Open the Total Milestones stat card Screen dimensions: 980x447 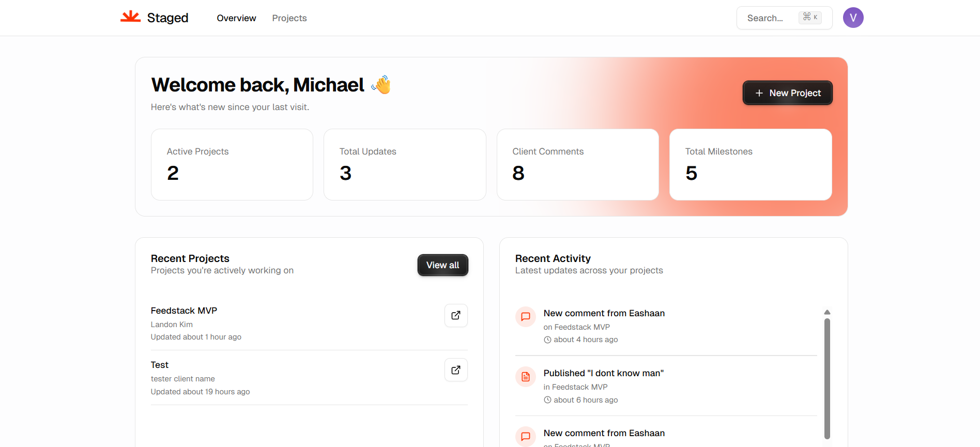click(751, 164)
